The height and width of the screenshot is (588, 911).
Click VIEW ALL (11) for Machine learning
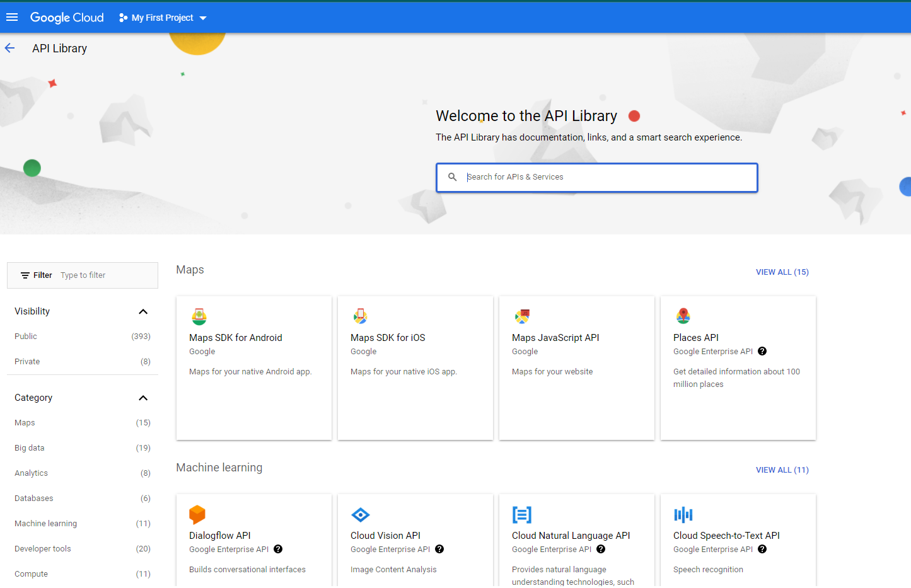pyautogui.click(x=782, y=470)
